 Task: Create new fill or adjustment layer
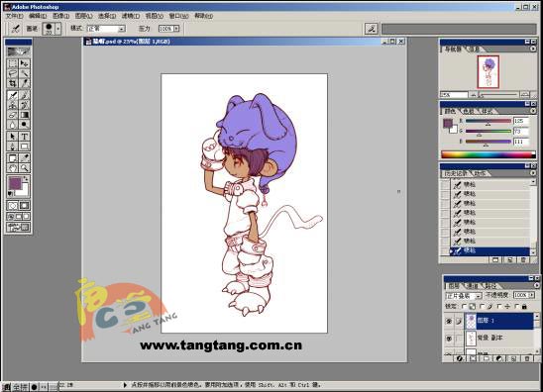(x=499, y=358)
